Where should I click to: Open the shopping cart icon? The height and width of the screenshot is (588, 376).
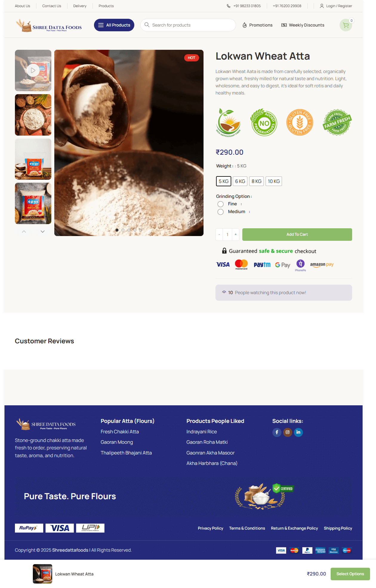pyautogui.click(x=346, y=25)
